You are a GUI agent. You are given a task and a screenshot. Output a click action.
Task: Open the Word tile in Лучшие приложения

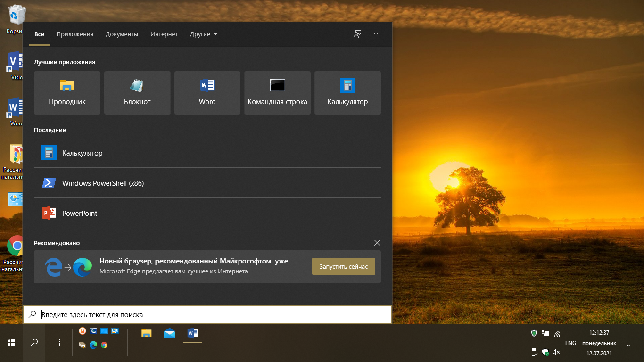point(207,93)
